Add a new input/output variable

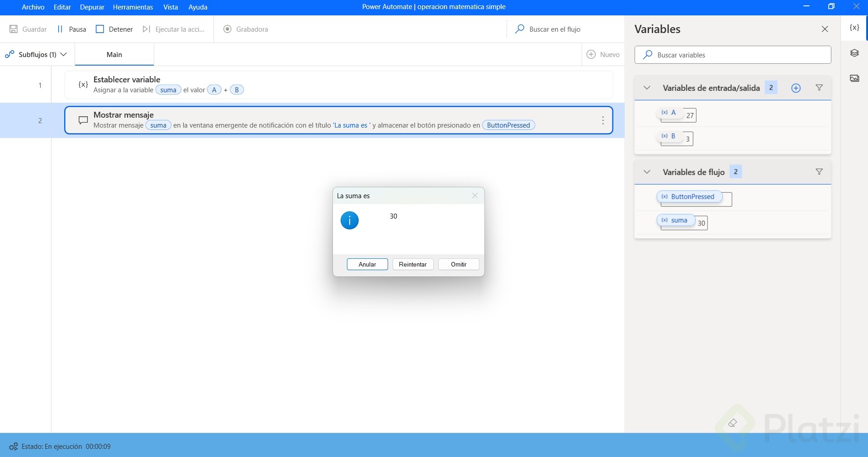(x=796, y=88)
